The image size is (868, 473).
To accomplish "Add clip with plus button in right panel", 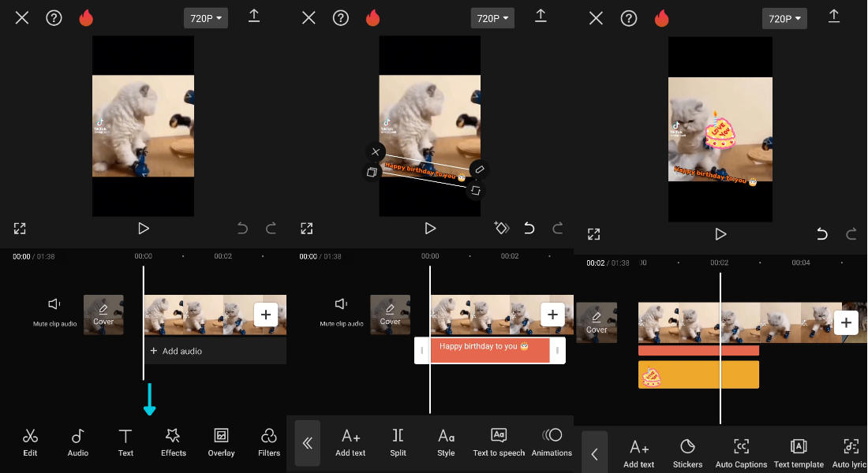I will coord(846,322).
